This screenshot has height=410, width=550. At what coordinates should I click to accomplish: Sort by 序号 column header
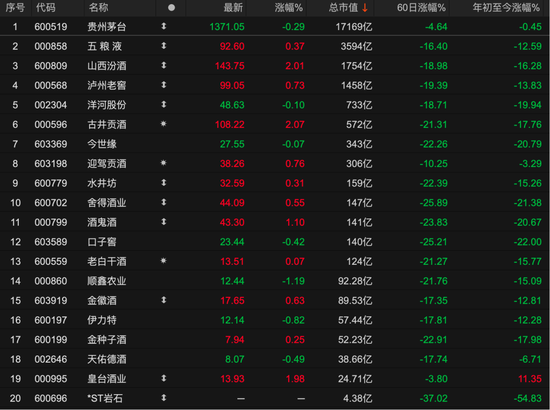15,7
